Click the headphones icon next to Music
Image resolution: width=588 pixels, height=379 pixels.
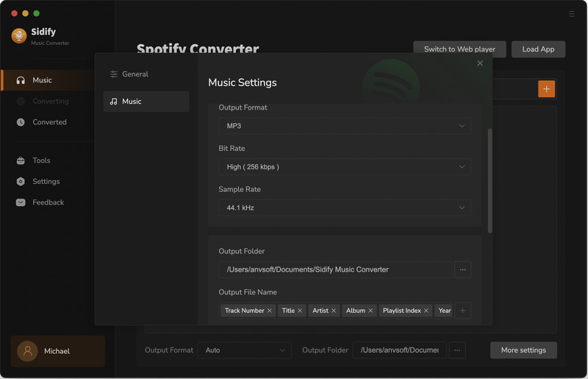(21, 80)
